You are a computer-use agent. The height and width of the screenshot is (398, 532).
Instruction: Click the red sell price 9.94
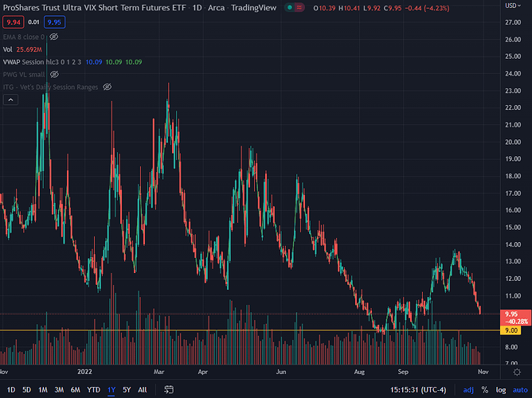(x=14, y=22)
